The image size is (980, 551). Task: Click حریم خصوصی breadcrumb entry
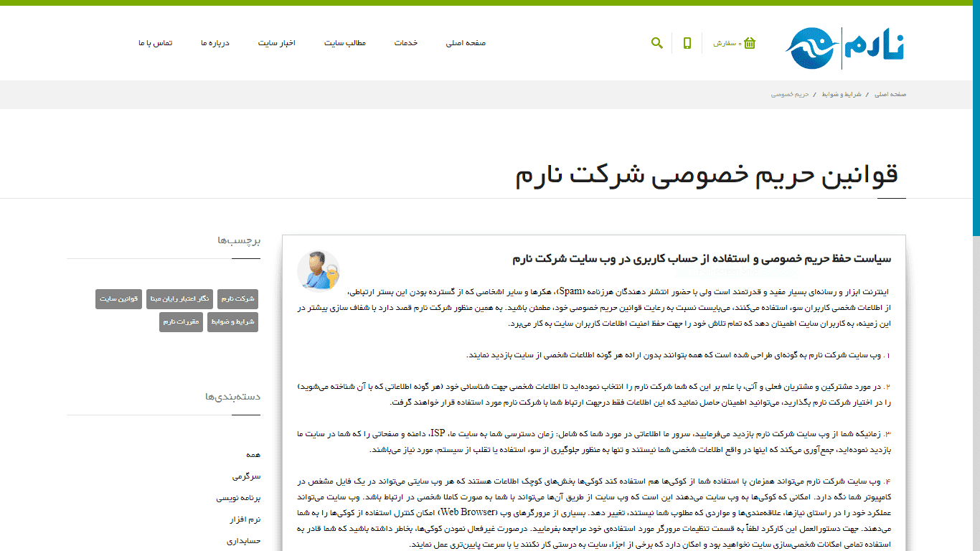tap(790, 94)
